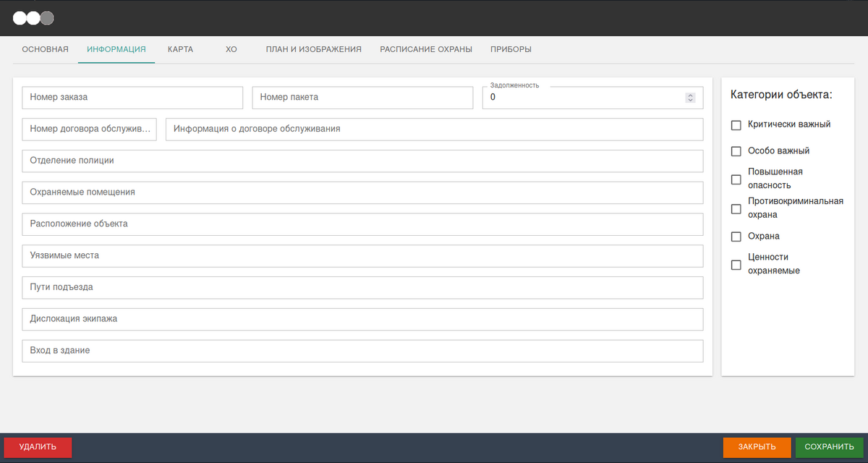Click the Задолженность number stepper arrows
868x463 pixels.
pyautogui.click(x=690, y=98)
